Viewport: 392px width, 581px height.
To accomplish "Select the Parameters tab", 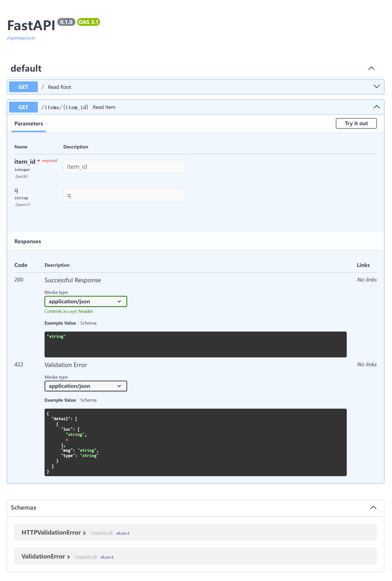I will (x=29, y=124).
